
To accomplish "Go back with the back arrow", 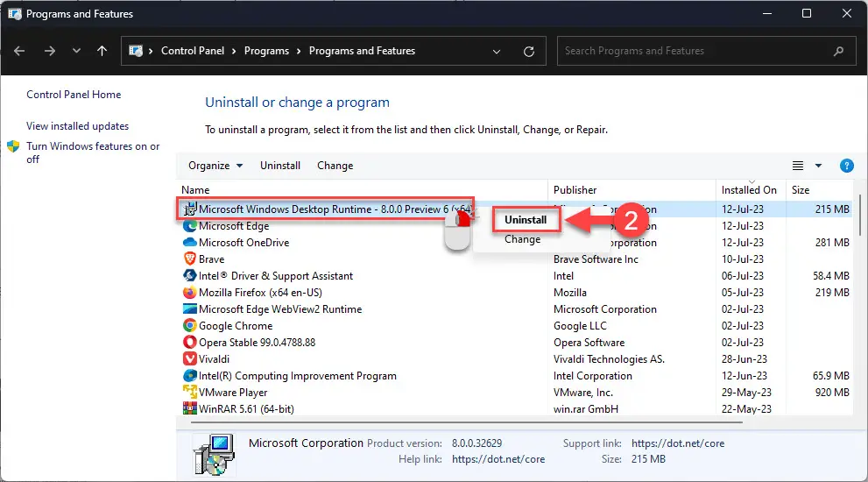I will [x=19, y=51].
